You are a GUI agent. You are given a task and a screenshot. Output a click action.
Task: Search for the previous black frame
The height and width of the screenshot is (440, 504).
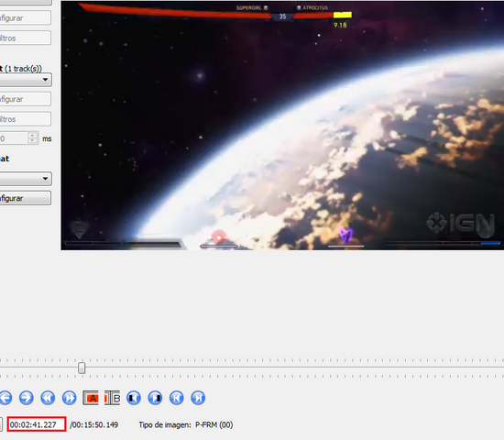click(x=134, y=398)
